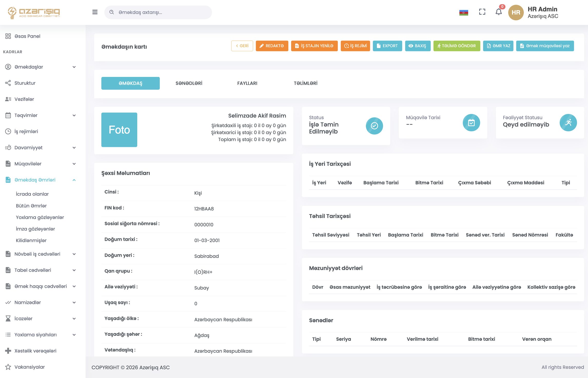Screen dimensions: 588x378
Task: Expand the Müqavilələr menu chevron
Action: pos(74,164)
